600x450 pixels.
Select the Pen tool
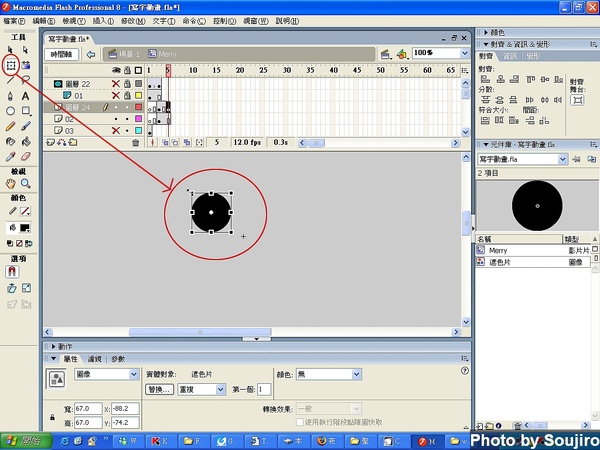coord(10,96)
